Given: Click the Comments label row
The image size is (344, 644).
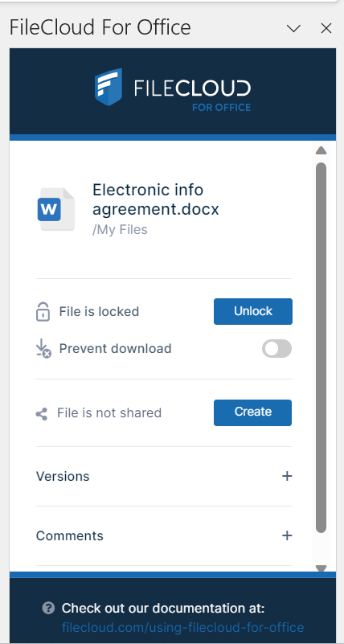Looking at the screenshot, I should click(164, 536).
